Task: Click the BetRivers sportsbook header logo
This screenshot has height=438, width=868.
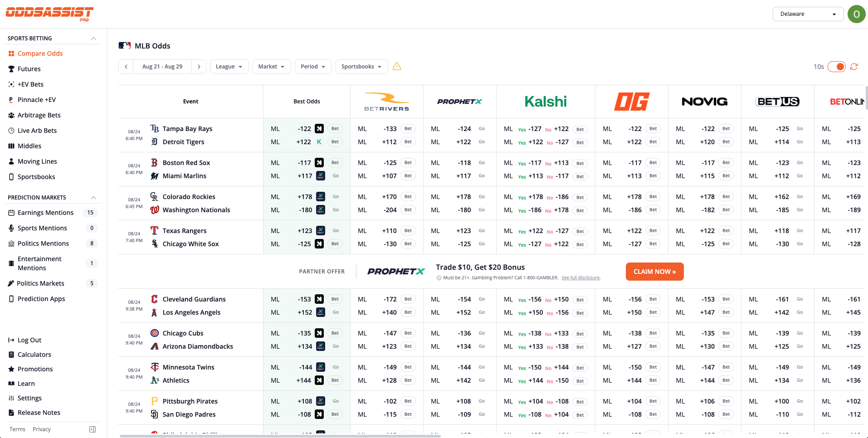Action: [x=387, y=102]
